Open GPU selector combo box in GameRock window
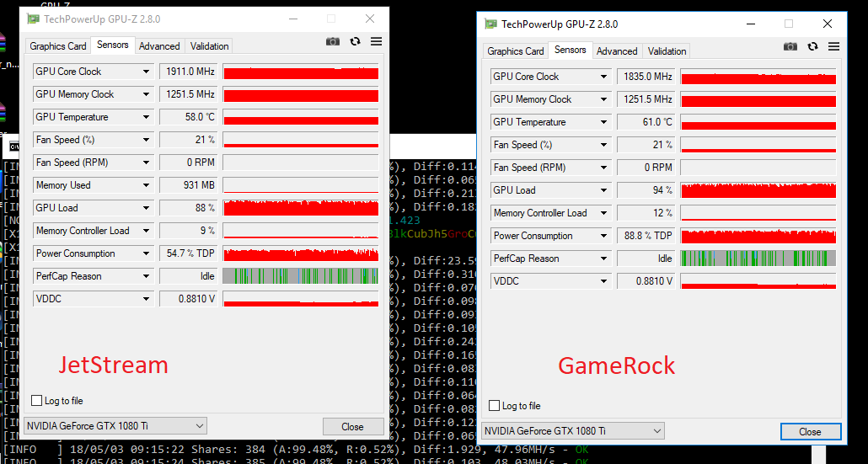 tap(573, 431)
